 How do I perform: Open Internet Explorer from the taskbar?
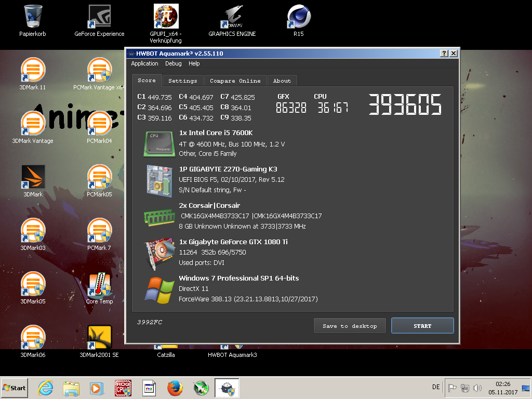point(46,388)
